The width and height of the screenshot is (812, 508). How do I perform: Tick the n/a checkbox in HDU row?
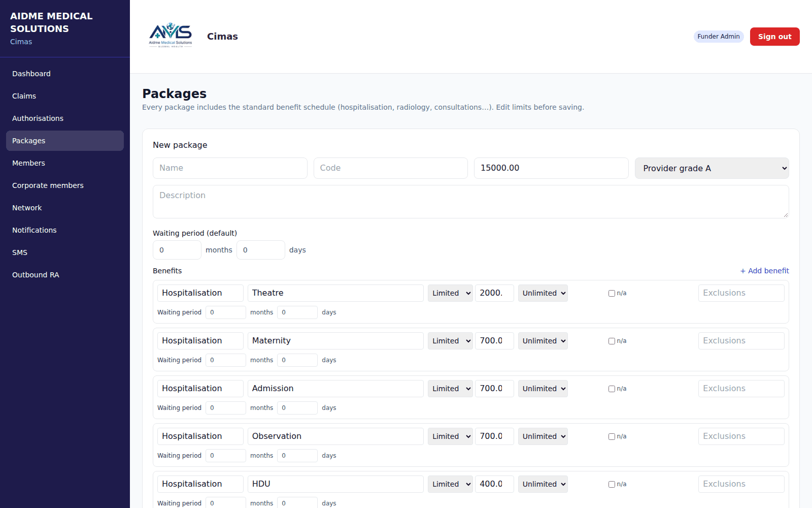(x=612, y=484)
